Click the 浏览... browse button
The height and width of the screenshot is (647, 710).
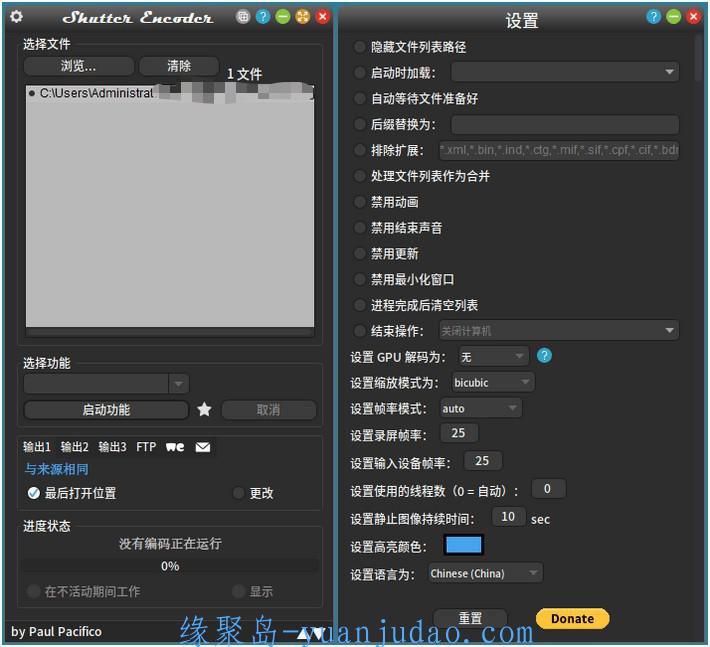pos(79,66)
